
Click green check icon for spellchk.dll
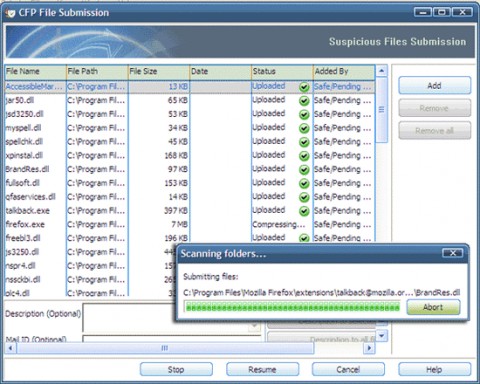coord(304,142)
